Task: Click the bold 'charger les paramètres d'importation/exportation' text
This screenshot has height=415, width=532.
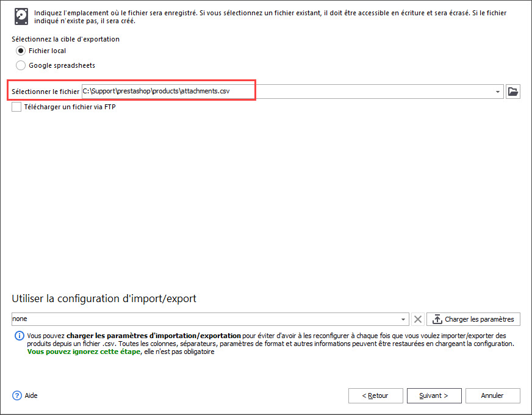Action: coord(154,336)
